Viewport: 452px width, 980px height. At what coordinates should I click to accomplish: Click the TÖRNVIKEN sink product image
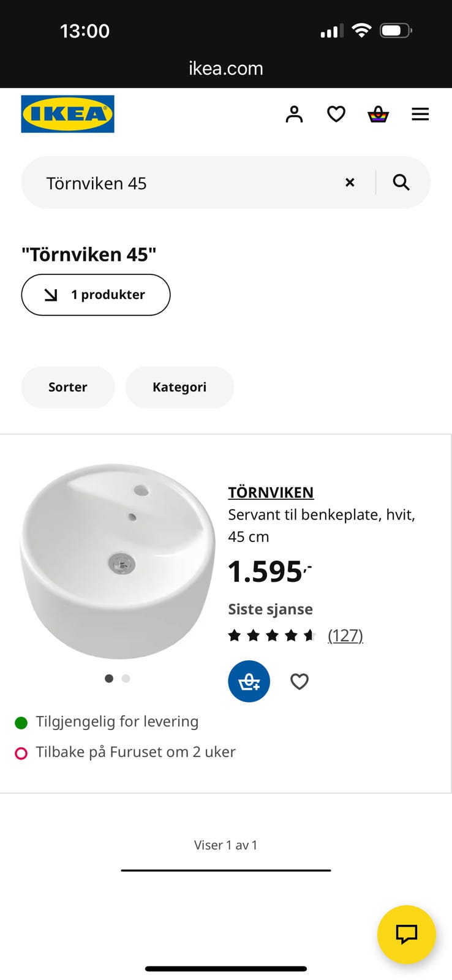pos(118,560)
